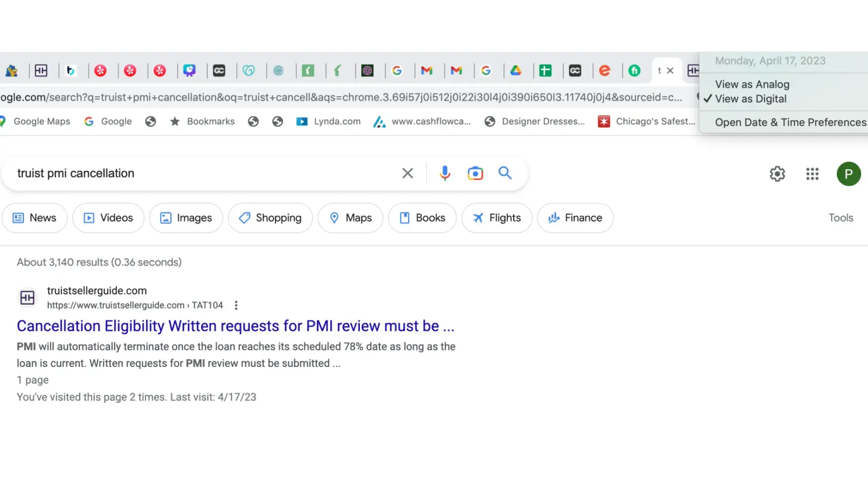Click three-dot menu beside truistsellerguide result

pos(236,305)
